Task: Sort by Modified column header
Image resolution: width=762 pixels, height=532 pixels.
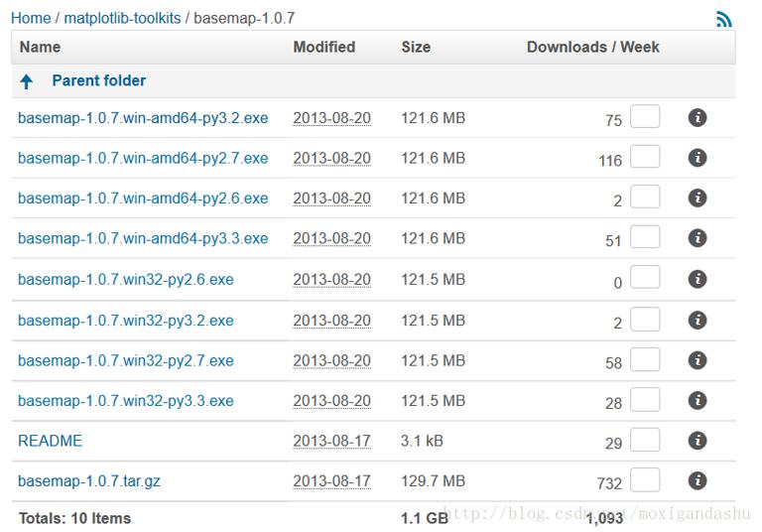Action: 324,48
